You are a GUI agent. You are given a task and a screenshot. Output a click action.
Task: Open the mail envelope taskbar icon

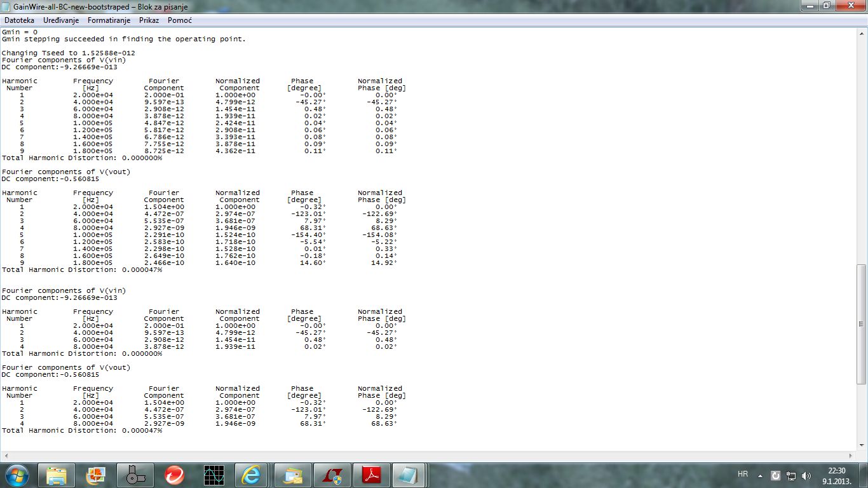(x=292, y=475)
